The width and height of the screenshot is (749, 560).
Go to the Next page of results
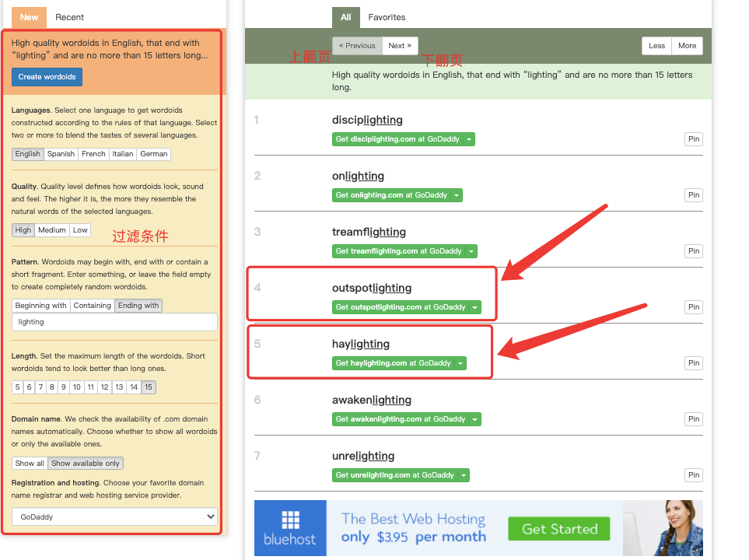(x=400, y=46)
